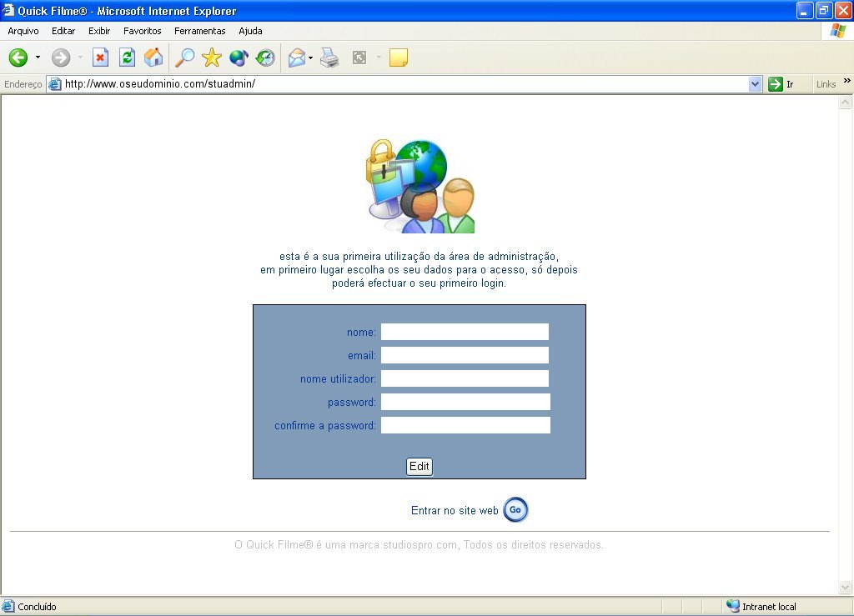Open the Ferramentas menu
The width and height of the screenshot is (854, 616).
pos(199,31)
